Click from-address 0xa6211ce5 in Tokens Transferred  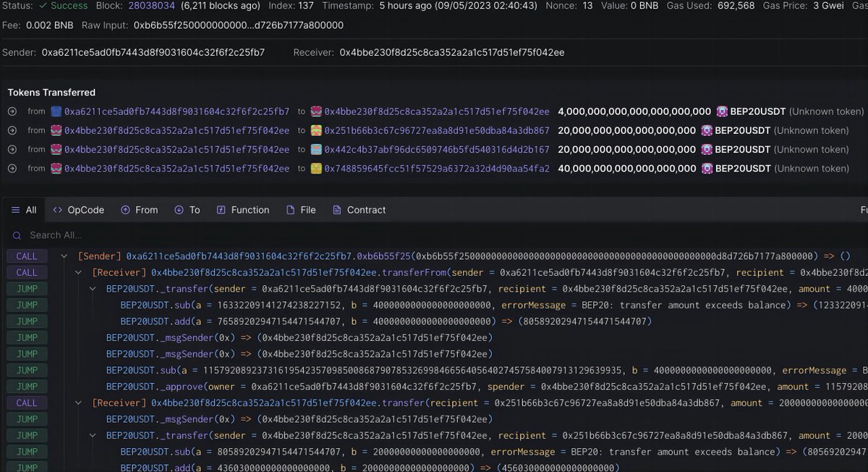[x=177, y=111]
